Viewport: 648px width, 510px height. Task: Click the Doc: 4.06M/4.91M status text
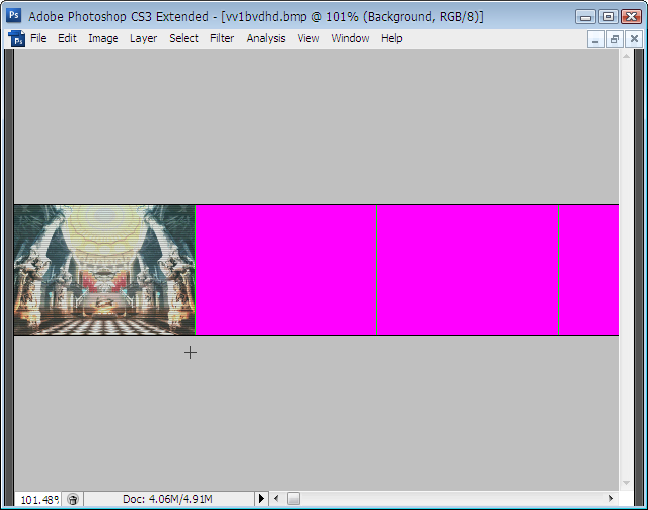tap(168, 499)
